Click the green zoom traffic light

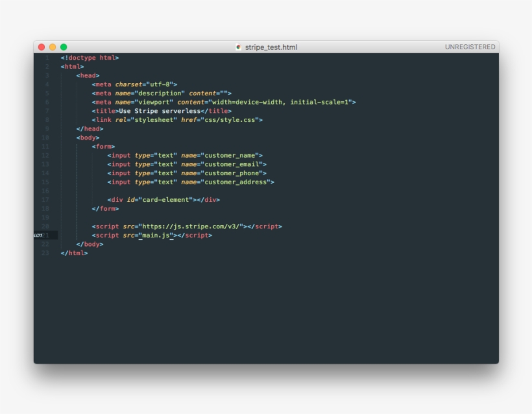pos(63,47)
